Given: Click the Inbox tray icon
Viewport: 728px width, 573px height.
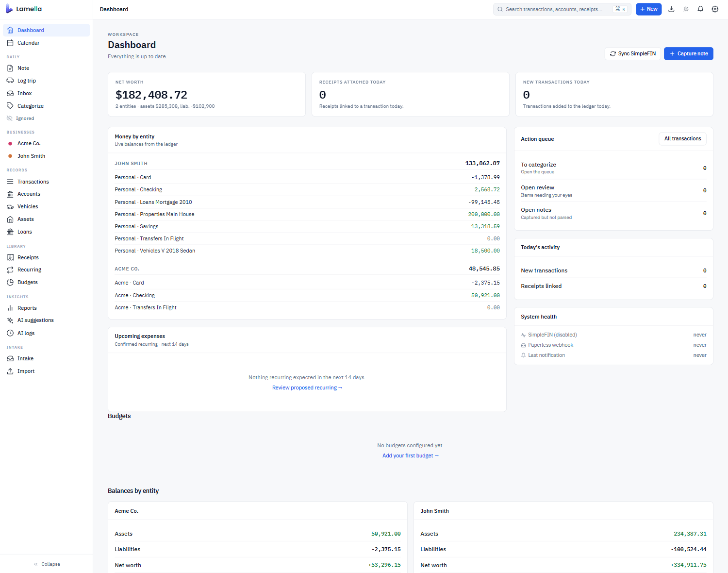Looking at the screenshot, I should click(10, 93).
